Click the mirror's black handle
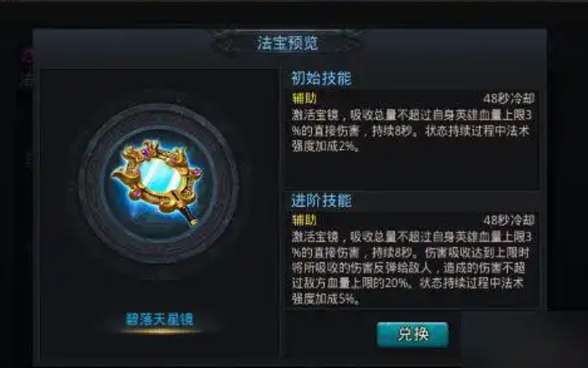The height and width of the screenshot is (368, 588). [192, 217]
